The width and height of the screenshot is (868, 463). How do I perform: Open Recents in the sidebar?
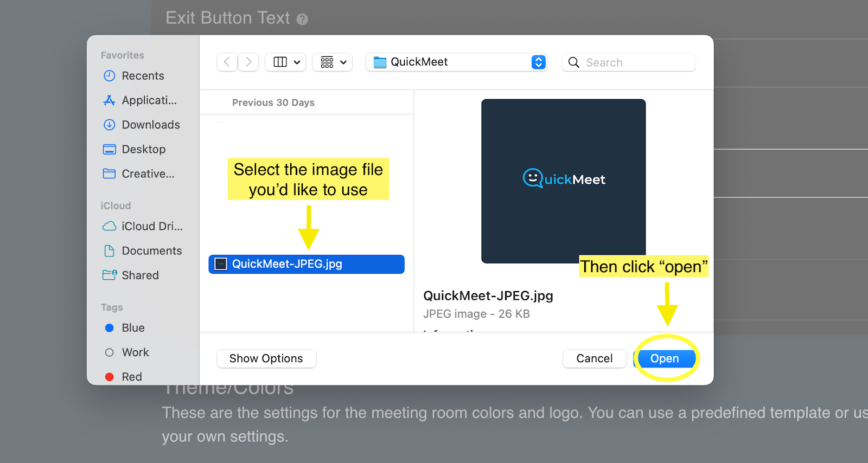(143, 76)
